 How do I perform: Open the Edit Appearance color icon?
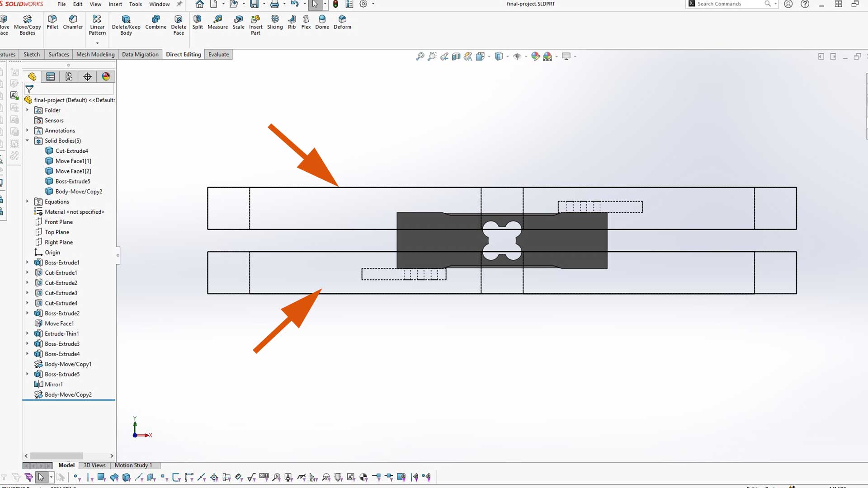[535, 56]
